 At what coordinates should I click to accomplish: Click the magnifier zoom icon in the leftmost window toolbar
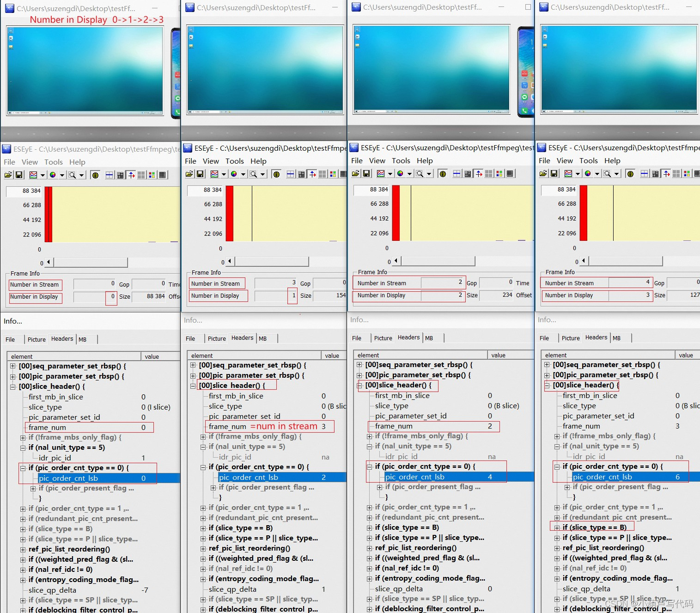click(72, 175)
